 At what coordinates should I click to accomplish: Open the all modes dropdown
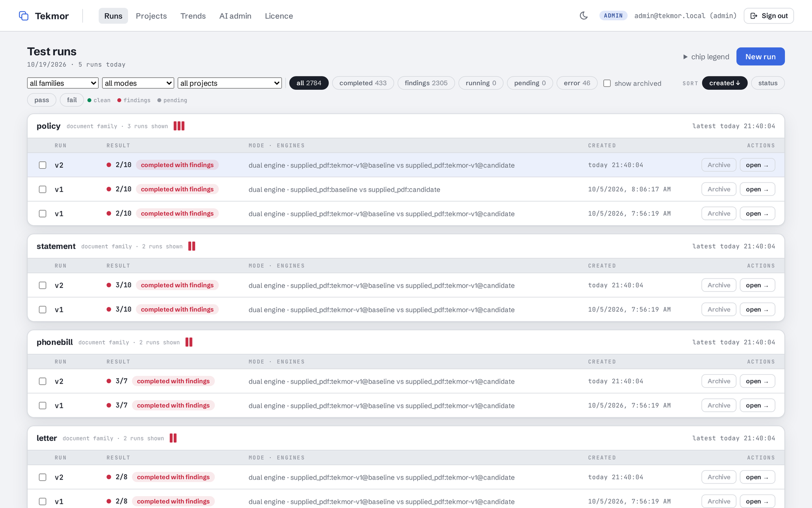tap(138, 83)
